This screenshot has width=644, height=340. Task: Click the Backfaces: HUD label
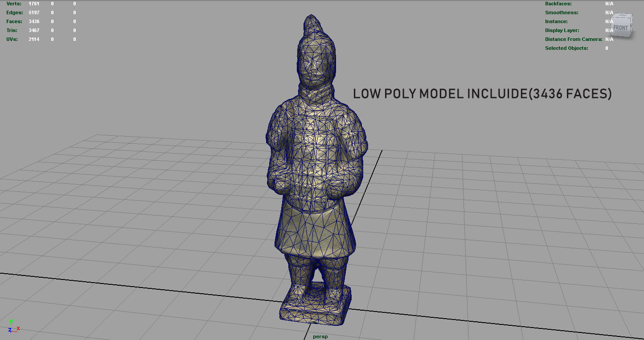click(x=558, y=4)
